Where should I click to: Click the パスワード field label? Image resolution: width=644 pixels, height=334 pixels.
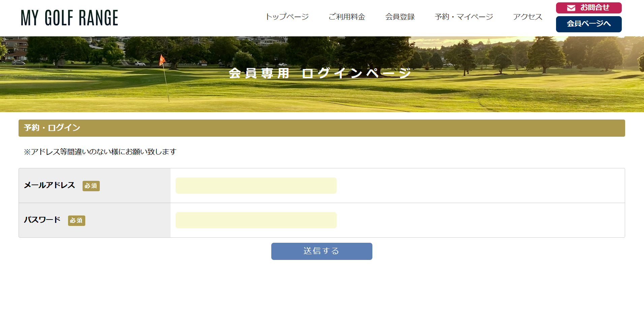click(x=42, y=220)
